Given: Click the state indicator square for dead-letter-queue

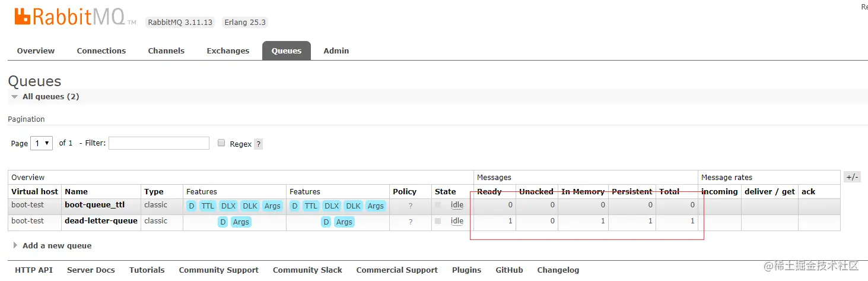Looking at the screenshot, I should click(438, 221).
